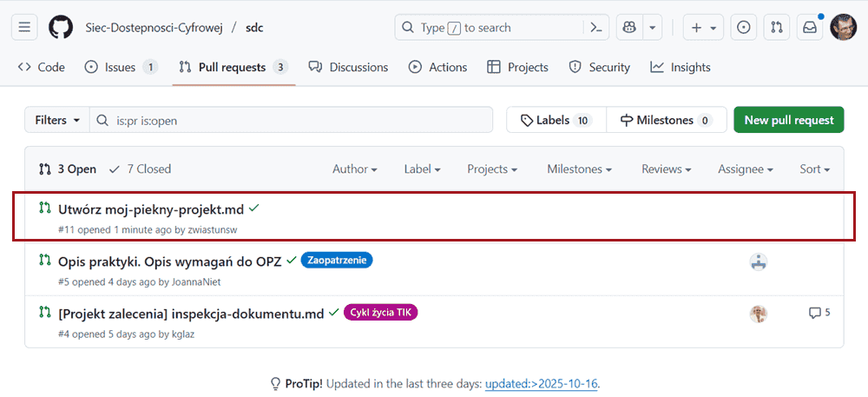Open Copilot chat icon

[628, 28]
